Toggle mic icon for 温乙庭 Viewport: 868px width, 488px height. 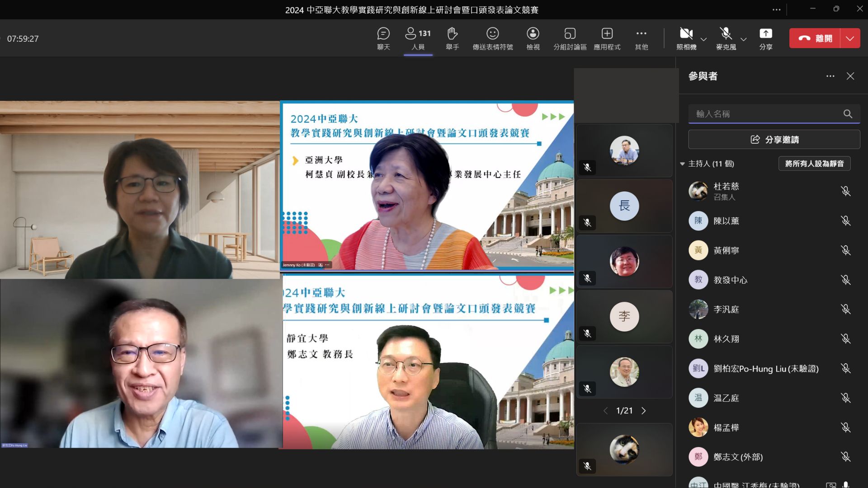[845, 398]
